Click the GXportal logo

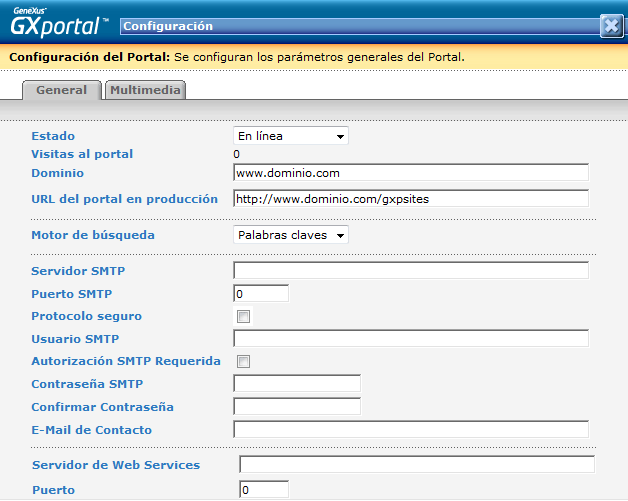coord(58,21)
